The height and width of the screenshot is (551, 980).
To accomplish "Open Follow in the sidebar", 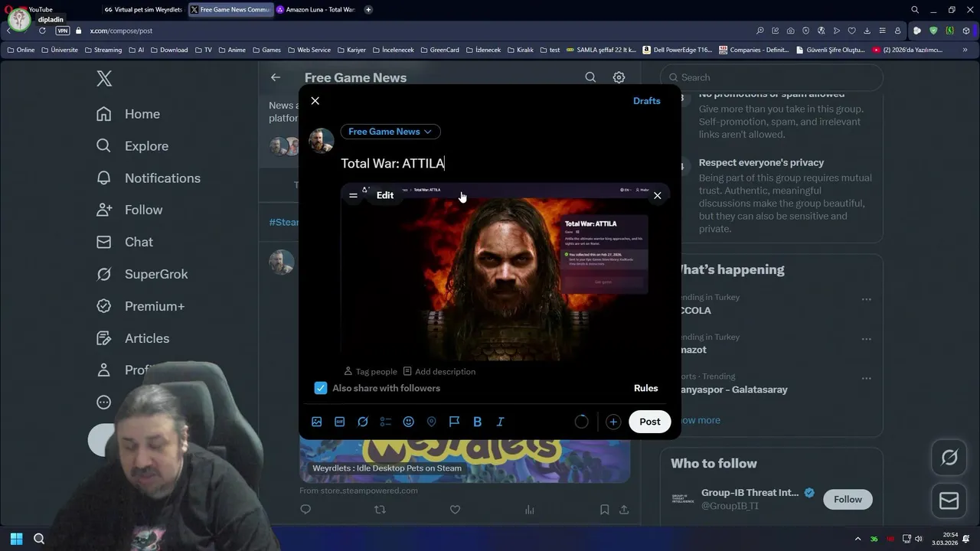I will [129, 210].
